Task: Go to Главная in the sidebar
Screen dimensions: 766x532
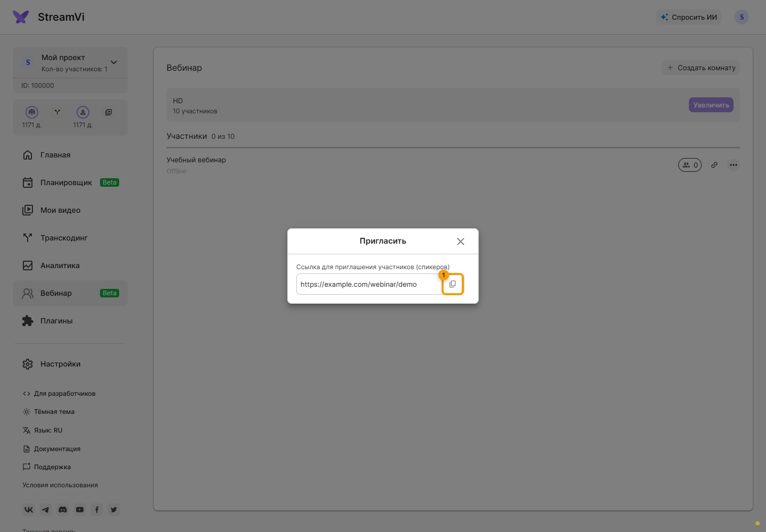Action: [70, 155]
